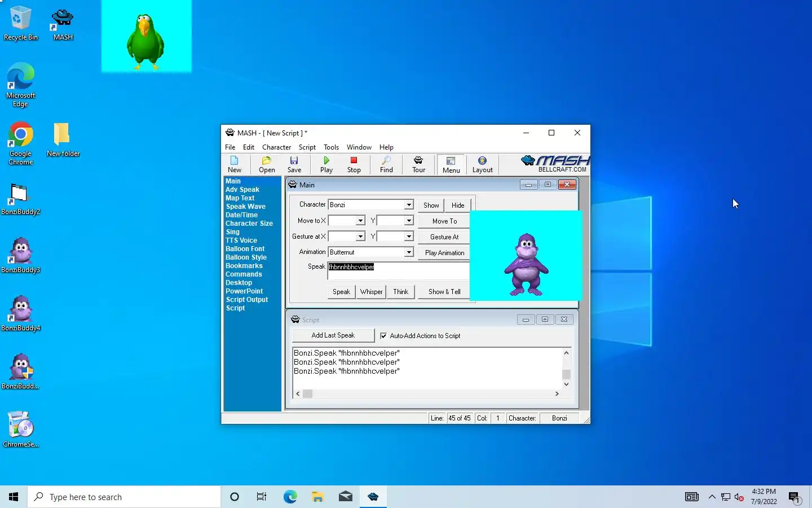Viewport: 812px width, 508px height.
Task: Click the Hide character button
Action: [458, 205]
